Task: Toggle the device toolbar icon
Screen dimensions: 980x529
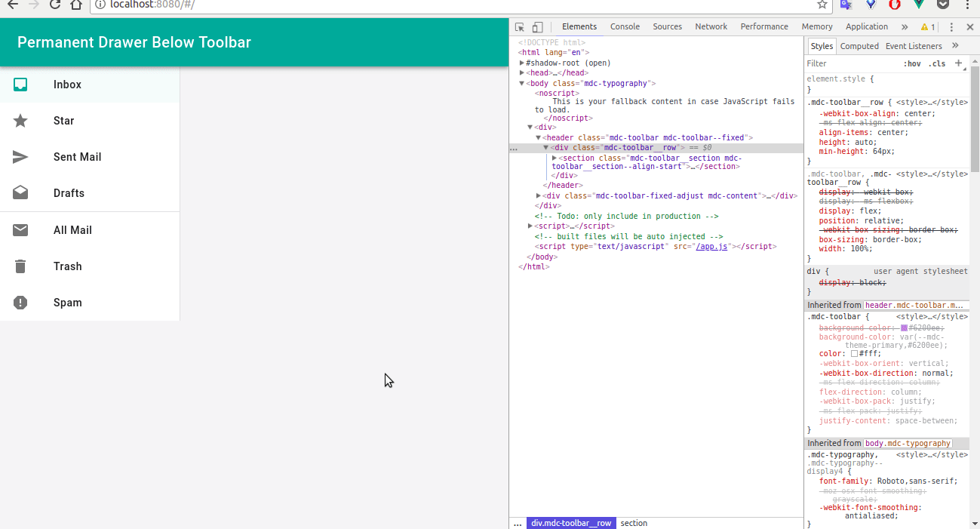Action: 537,27
